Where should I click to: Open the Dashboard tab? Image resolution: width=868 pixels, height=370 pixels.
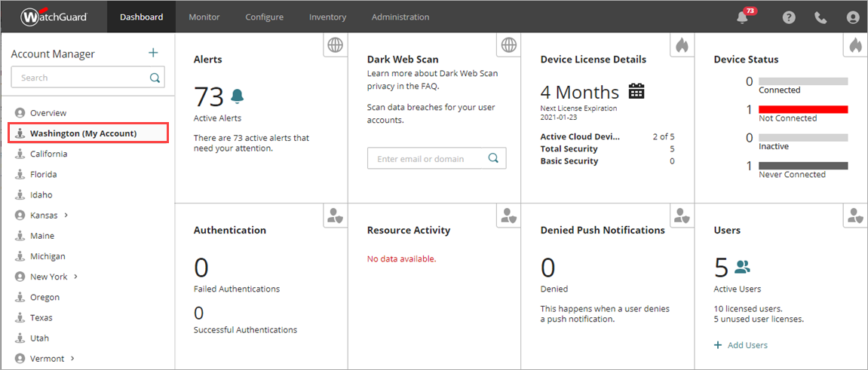[x=141, y=17]
